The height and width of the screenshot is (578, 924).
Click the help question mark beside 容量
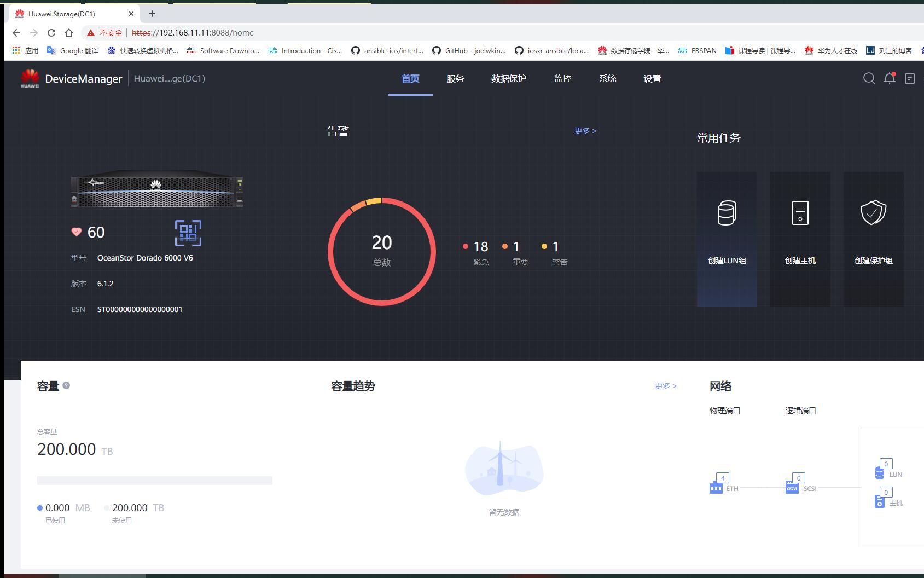66,385
